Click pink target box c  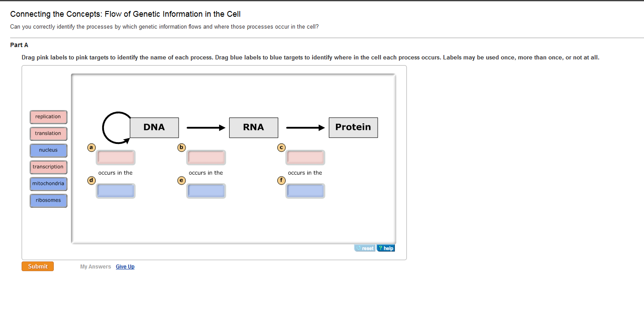(x=305, y=157)
